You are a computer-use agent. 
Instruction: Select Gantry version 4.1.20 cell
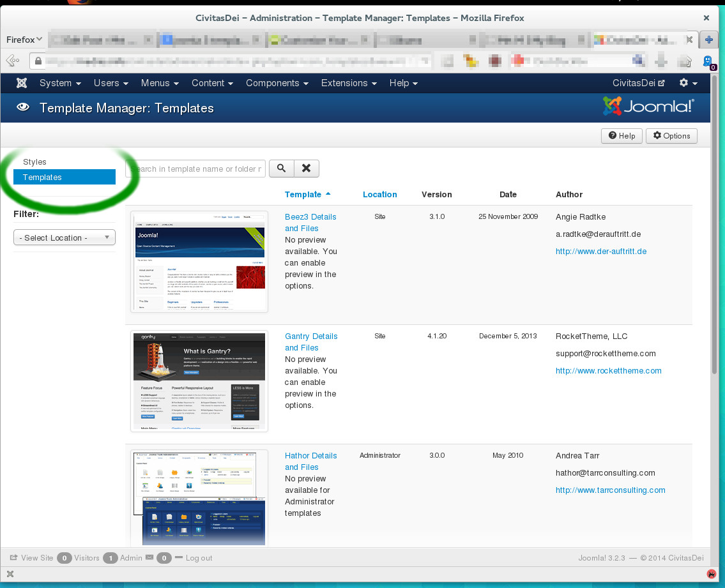click(437, 336)
